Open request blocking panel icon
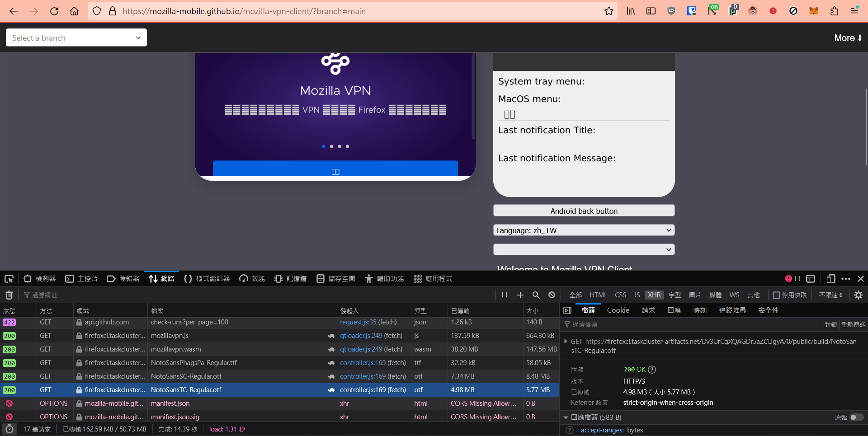Image resolution: width=868 pixels, height=436 pixels. coord(552,295)
